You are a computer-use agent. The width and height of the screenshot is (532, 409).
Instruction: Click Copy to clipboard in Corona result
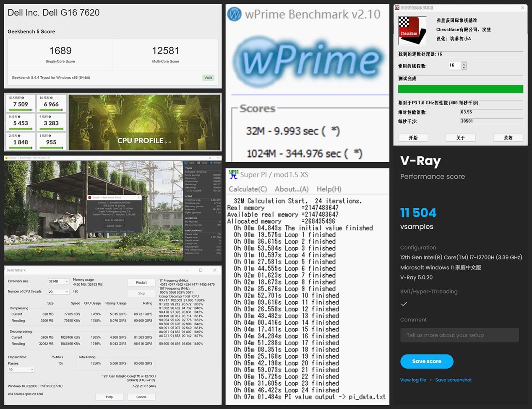point(114,220)
